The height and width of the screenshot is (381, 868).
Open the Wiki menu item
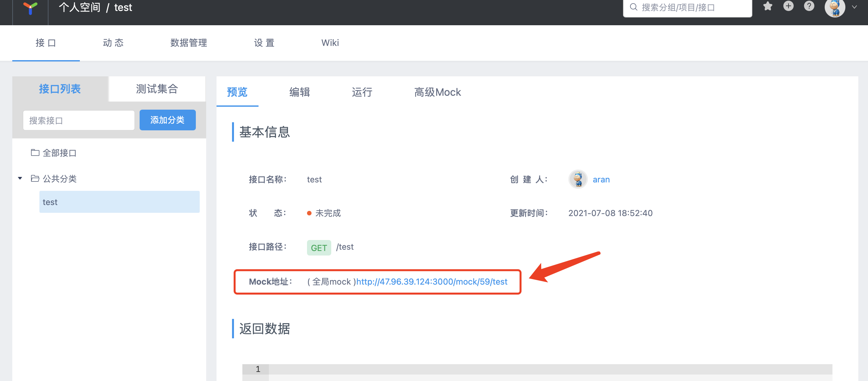click(x=330, y=43)
